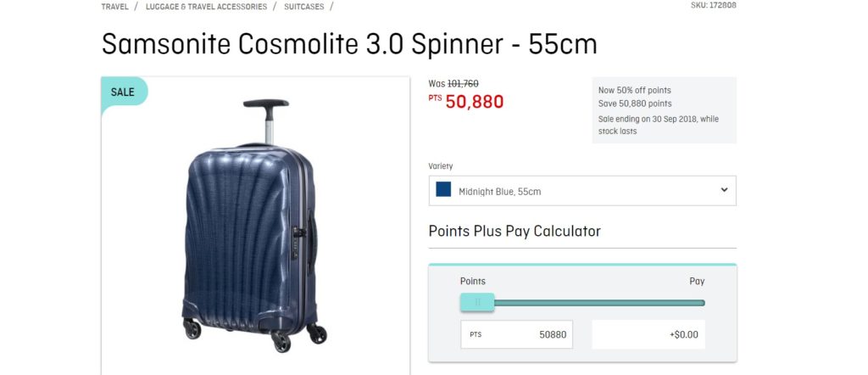Click the +$0.00 pay amount field
Image resolution: width=868 pixels, height=375 pixels.
(x=648, y=334)
